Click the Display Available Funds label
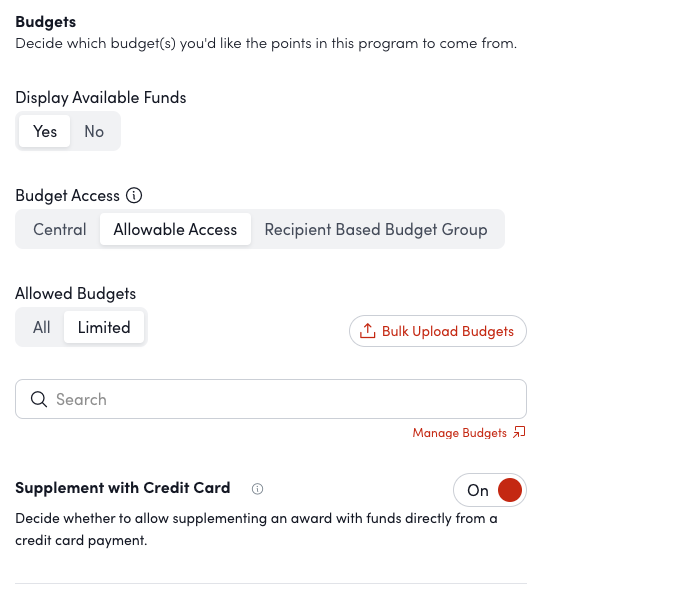 (101, 98)
